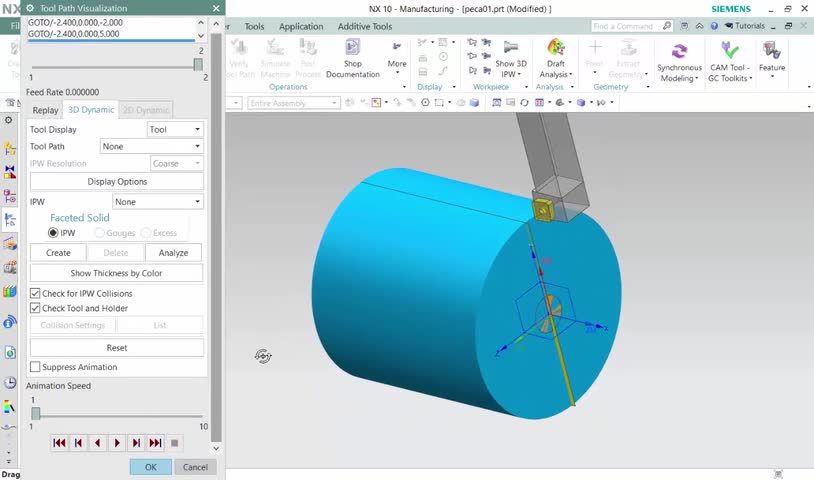Rewind animation to the start
814x480 pixels.
coord(59,443)
